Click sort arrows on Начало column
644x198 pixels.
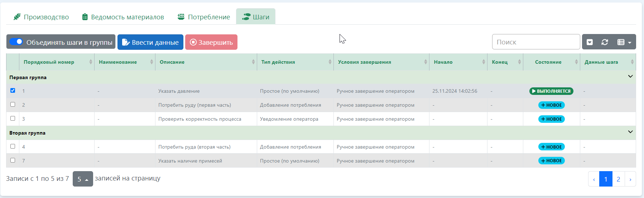pyautogui.click(x=484, y=62)
